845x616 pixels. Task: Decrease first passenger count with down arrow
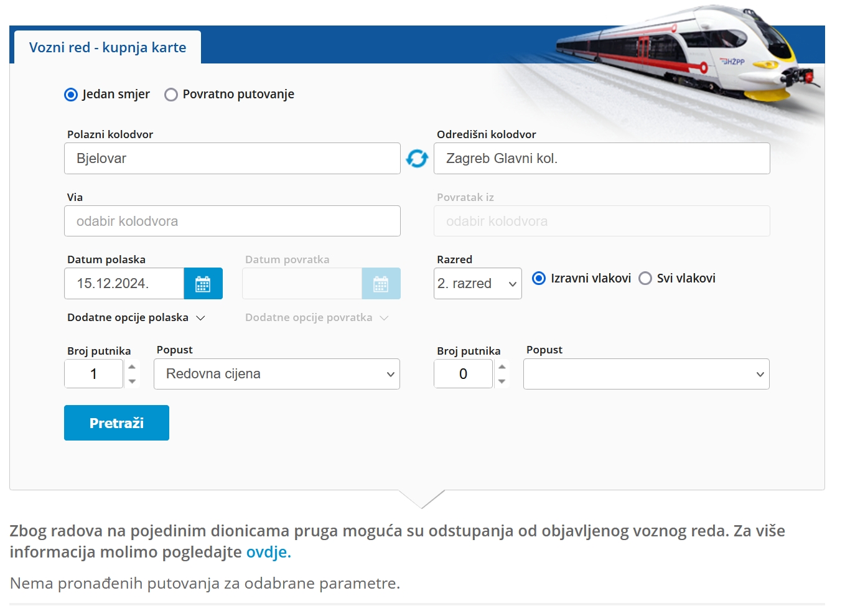pos(132,381)
